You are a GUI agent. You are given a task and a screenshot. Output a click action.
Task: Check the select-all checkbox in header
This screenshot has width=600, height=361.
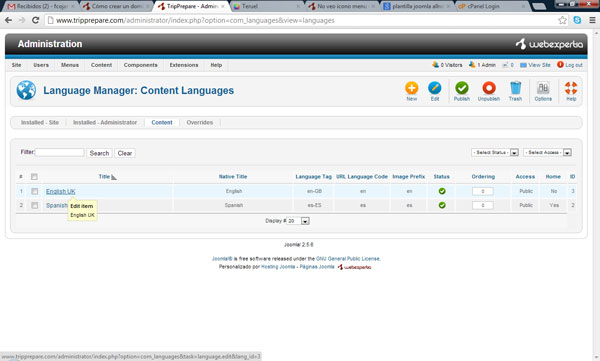click(34, 177)
